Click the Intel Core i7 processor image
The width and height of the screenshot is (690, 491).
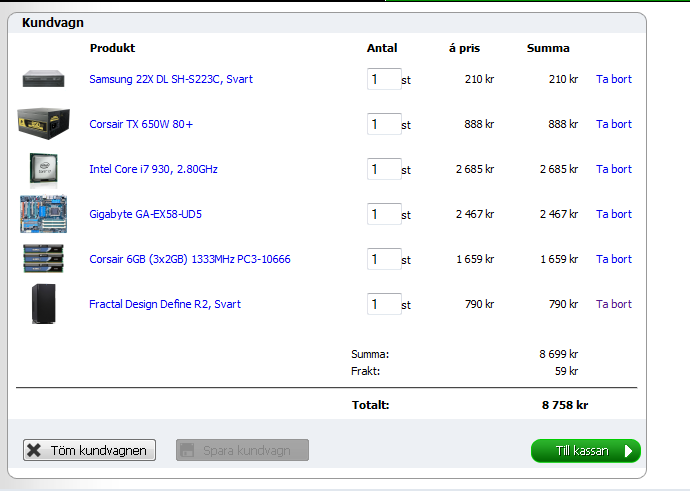coord(43,168)
